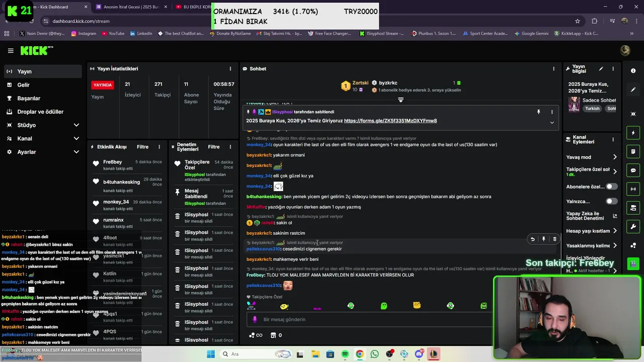This screenshot has height=362, width=644.
Task: Toggle the Yalnızca... chat switch
Action: (x=611, y=201)
